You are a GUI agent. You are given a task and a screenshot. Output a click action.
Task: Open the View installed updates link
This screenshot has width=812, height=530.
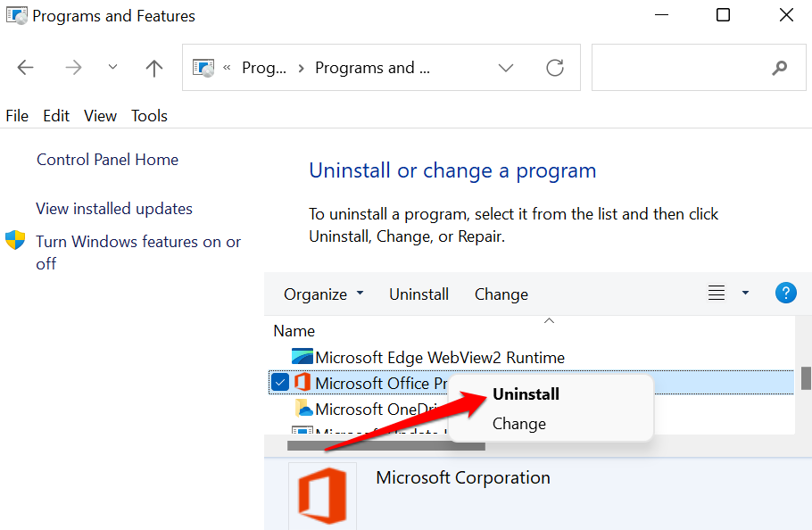pyautogui.click(x=114, y=209)
